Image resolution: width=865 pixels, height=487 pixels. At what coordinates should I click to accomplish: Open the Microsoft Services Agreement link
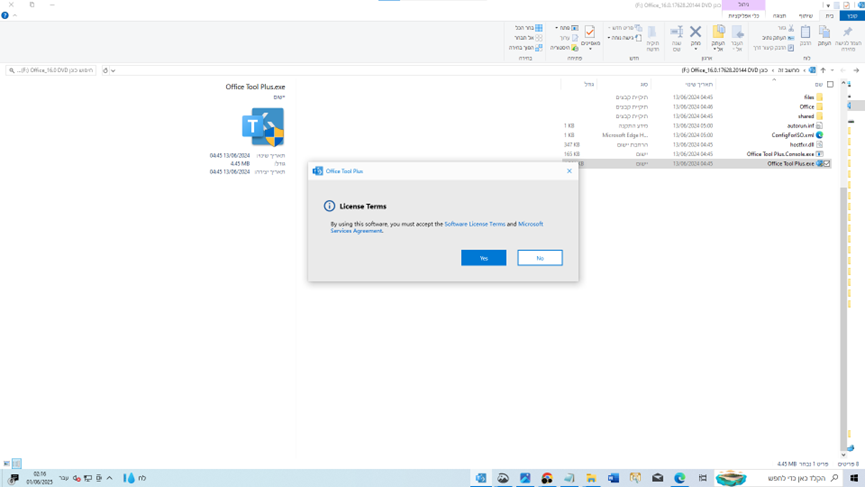coord(437,227)
